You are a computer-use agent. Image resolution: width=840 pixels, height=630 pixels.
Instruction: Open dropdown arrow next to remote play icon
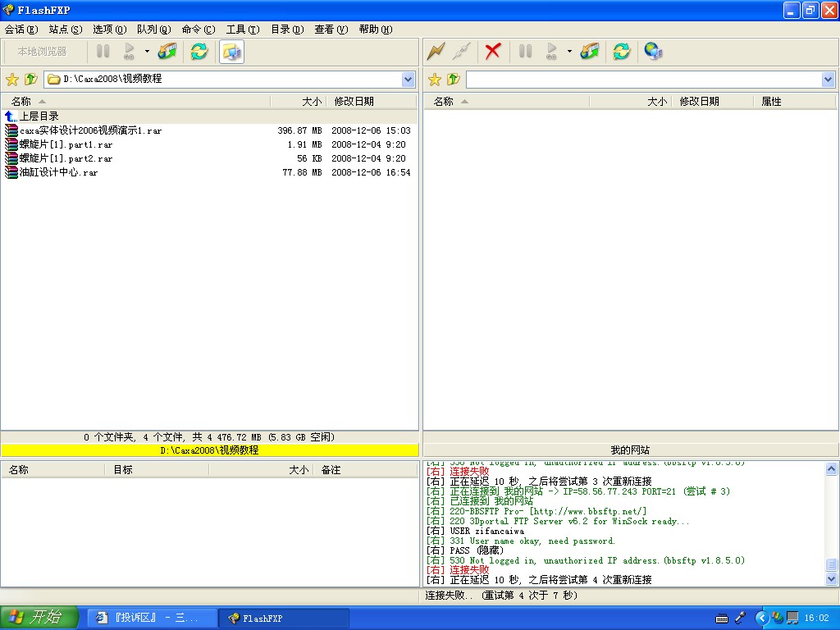coord(569,52)
